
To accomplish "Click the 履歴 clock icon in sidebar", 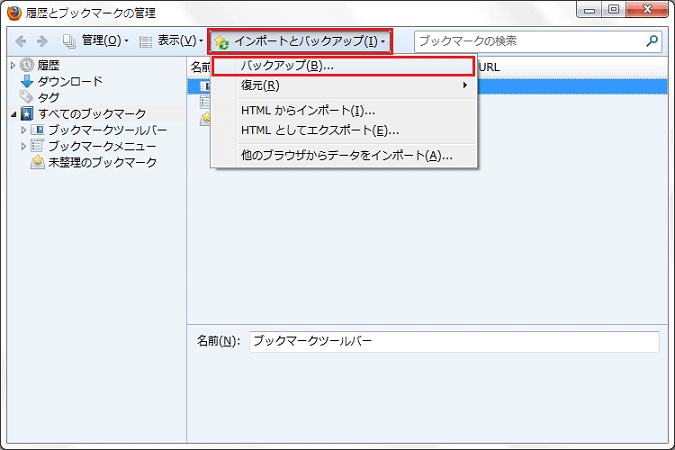I will pyautogui.click(x=27, y=65).
